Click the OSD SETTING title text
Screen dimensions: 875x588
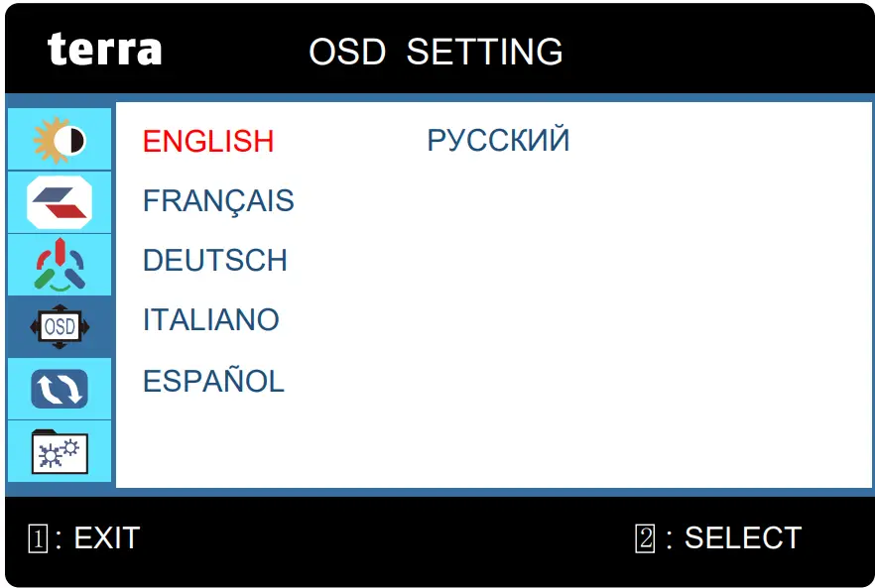[x=436, y=52]
